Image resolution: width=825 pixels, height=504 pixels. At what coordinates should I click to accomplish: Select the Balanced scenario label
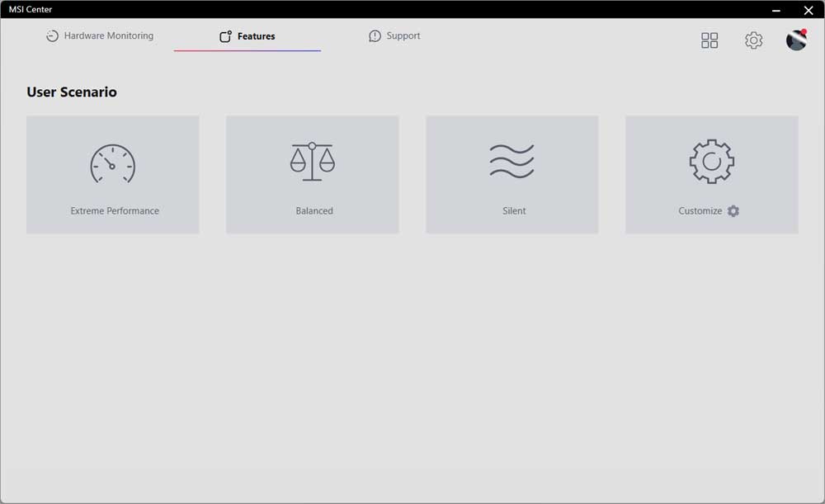(x=314, y=211)
